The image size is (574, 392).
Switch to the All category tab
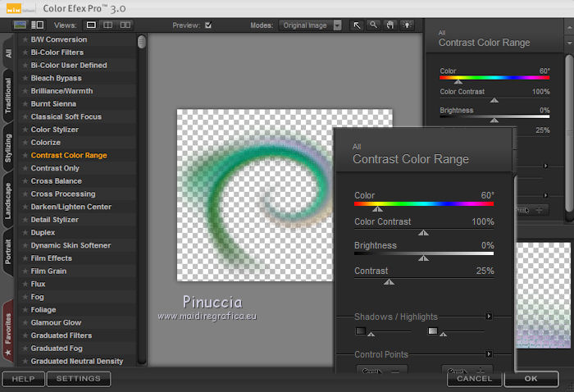[x=8, y=53]
